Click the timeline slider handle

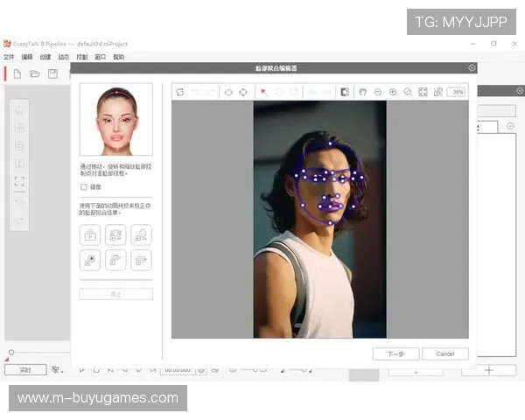pyautogui.click(x=10, y=353)
